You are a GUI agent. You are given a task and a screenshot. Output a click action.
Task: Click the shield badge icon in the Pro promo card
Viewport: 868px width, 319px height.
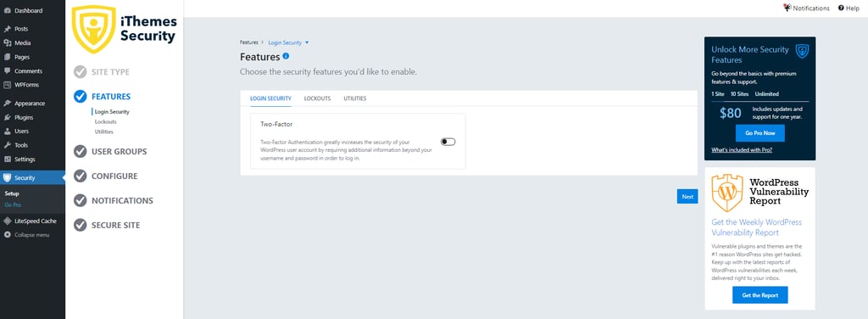[802, 52]
